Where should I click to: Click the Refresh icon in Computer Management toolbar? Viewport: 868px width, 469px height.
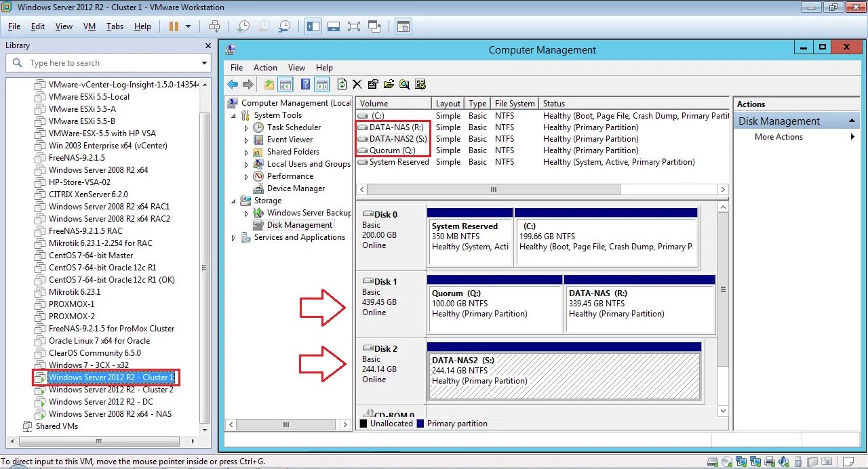tap(342, 84)
